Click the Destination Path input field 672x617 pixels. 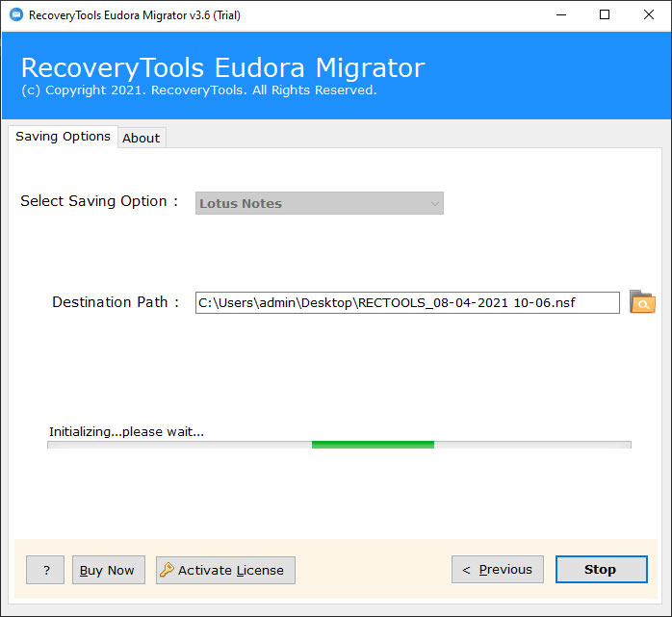point(407,303)
